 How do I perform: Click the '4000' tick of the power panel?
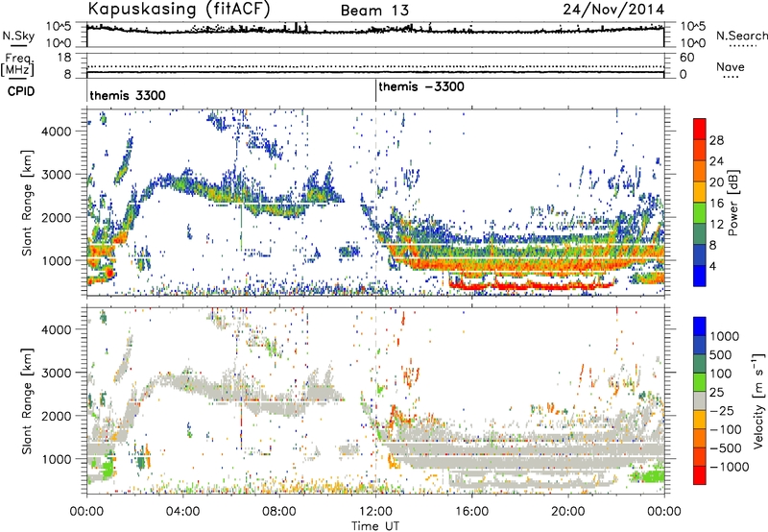(x=56, y=132)
